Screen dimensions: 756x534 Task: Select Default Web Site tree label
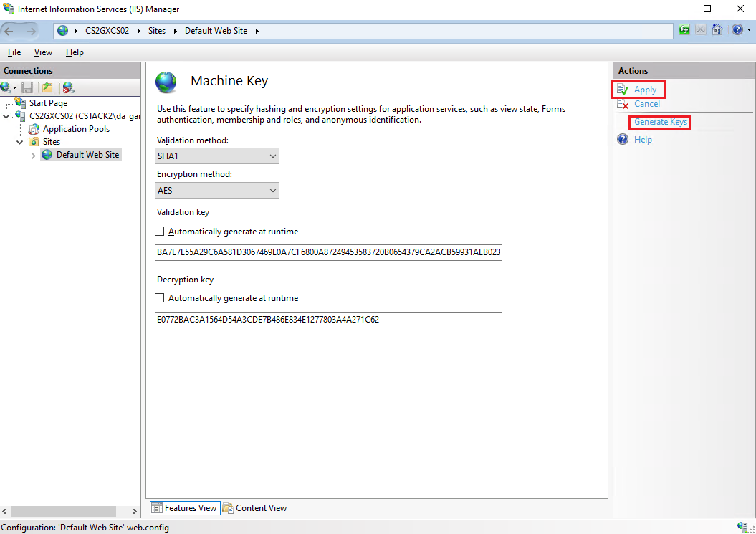point(87,155)
